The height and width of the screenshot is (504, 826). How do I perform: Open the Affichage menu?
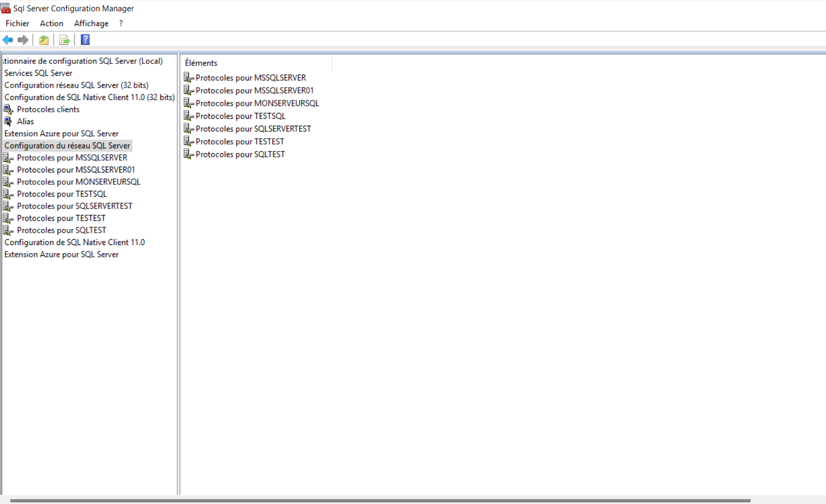(x=91, y=23)
